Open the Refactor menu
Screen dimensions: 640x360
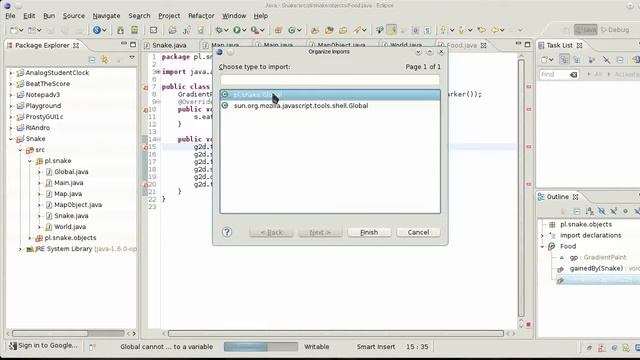point(201,16)
